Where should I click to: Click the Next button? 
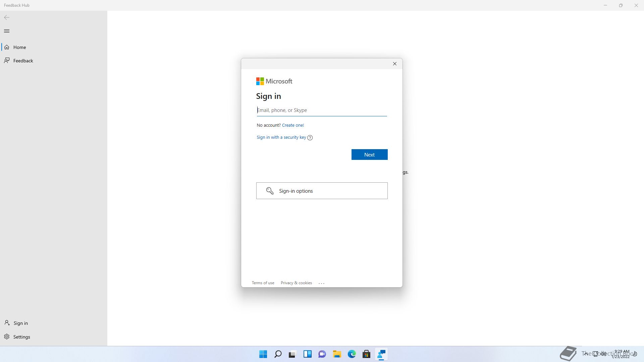pos(369,155)
